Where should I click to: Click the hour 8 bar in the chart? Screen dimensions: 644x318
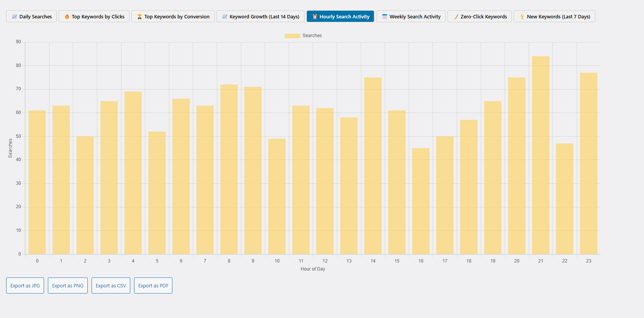229,169
